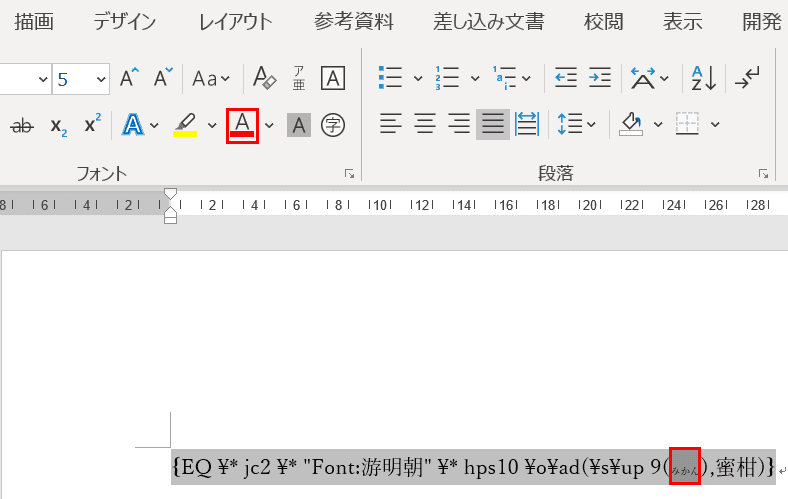
Task: Apply distributed alignment
Action: point(527,124)
